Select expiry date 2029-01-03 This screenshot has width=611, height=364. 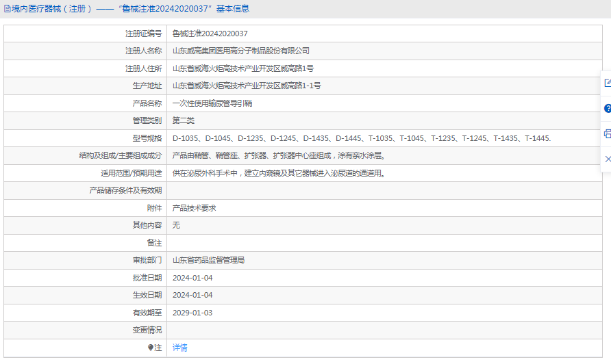pos(192,313)
